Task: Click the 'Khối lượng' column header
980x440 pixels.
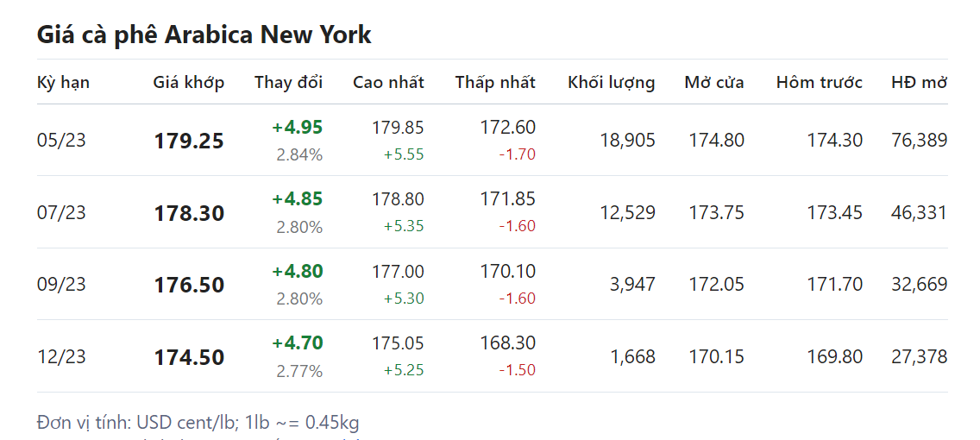Action: point(611,83)
